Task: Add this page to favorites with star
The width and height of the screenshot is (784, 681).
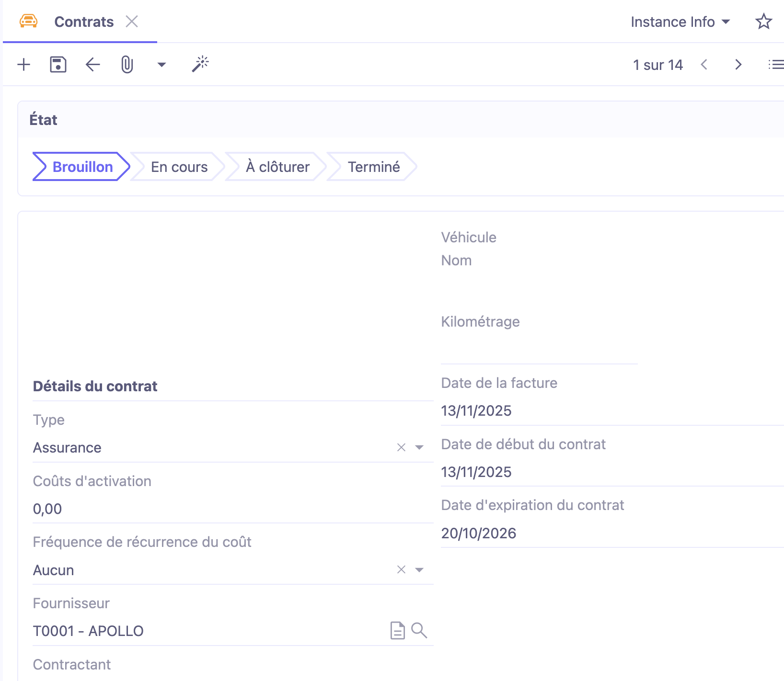Action: coord(763,22)
